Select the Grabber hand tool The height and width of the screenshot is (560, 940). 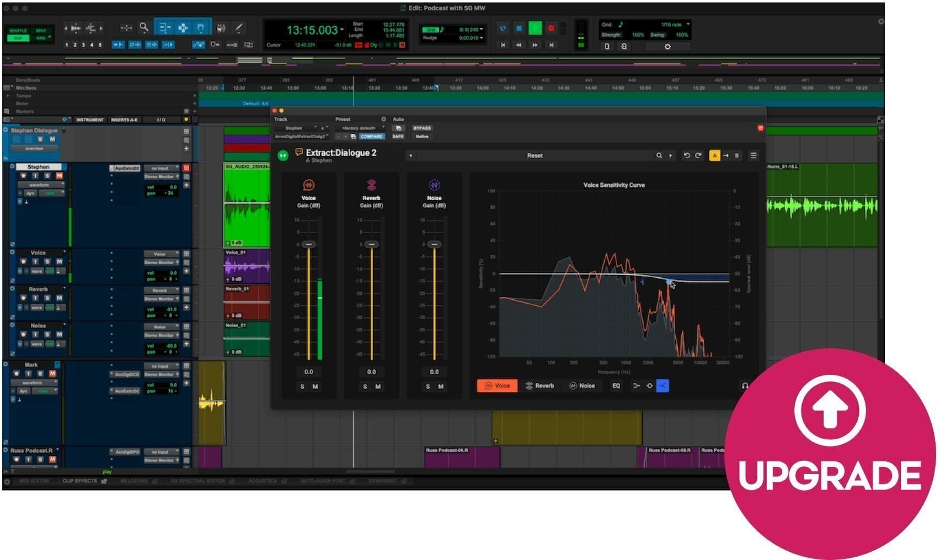201,28
